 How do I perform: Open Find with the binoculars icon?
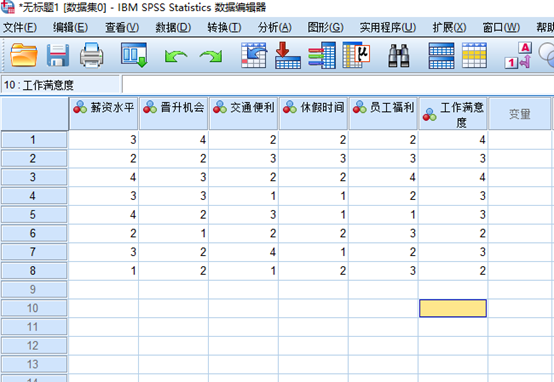click(399, 55)
